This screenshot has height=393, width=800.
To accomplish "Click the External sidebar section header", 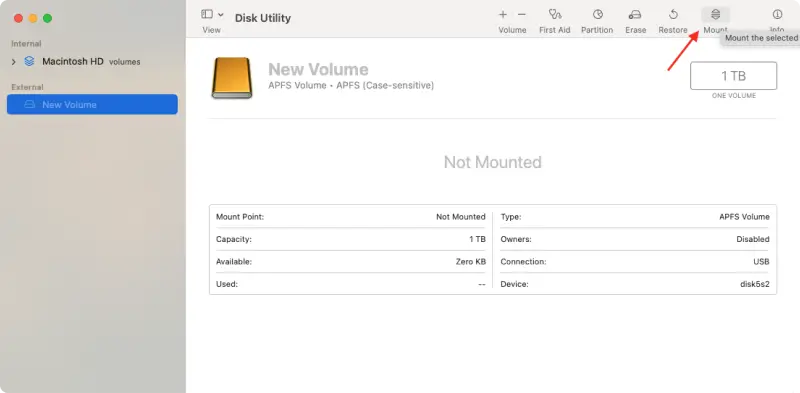I will click(27, 87).
